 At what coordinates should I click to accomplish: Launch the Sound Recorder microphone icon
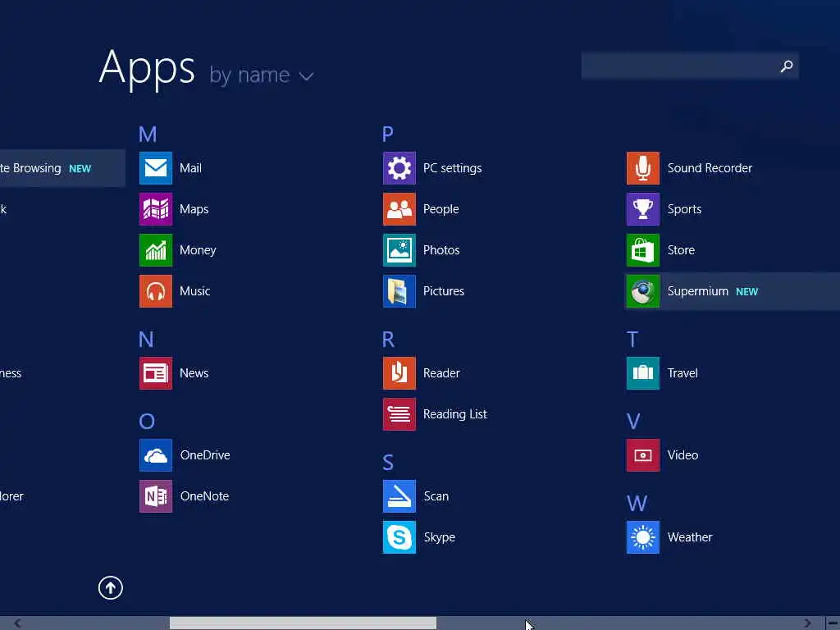tap(643, 168)
